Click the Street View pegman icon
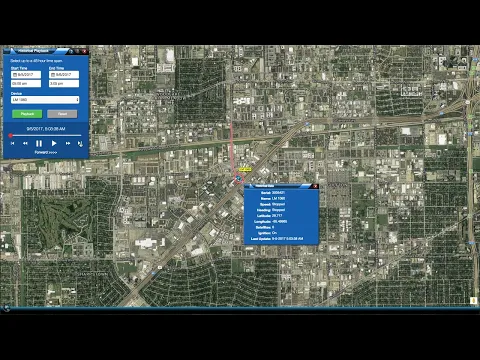Image resolution: width=480 pixels, height=360 pixels. [473, 301]
